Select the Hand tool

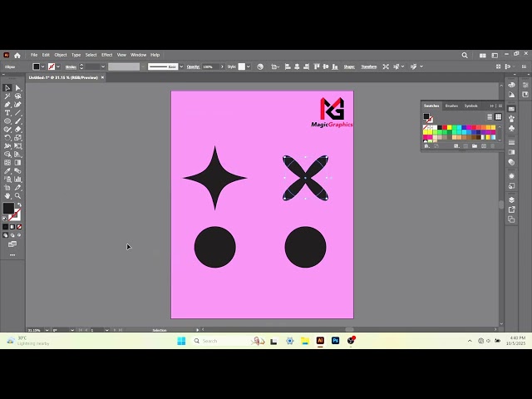pyautogui.click(x=7, y=196)
